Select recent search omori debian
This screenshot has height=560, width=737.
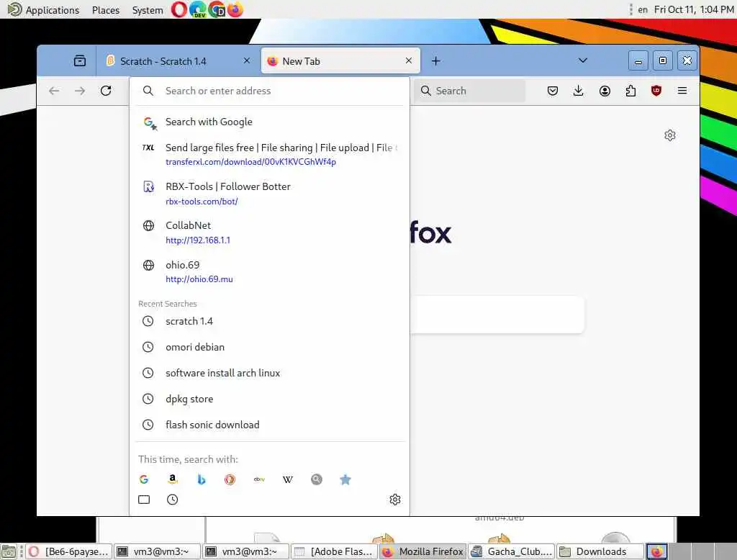[269, 347]
